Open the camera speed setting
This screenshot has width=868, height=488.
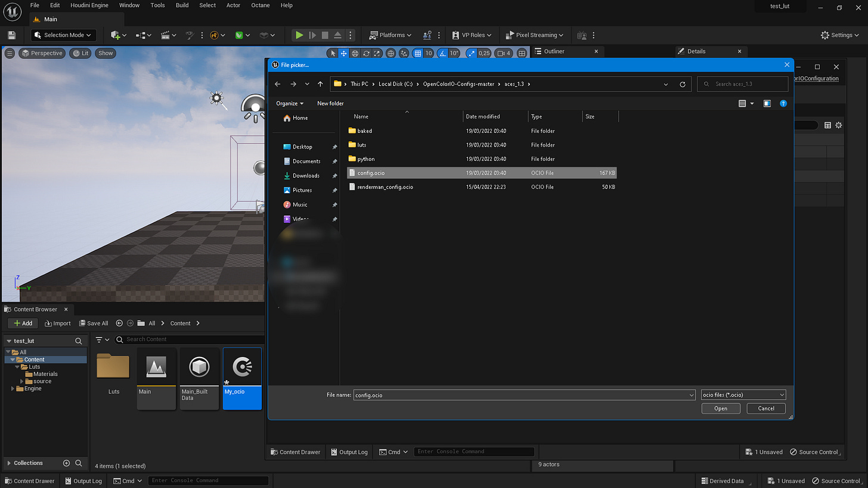tap(504, 53)
